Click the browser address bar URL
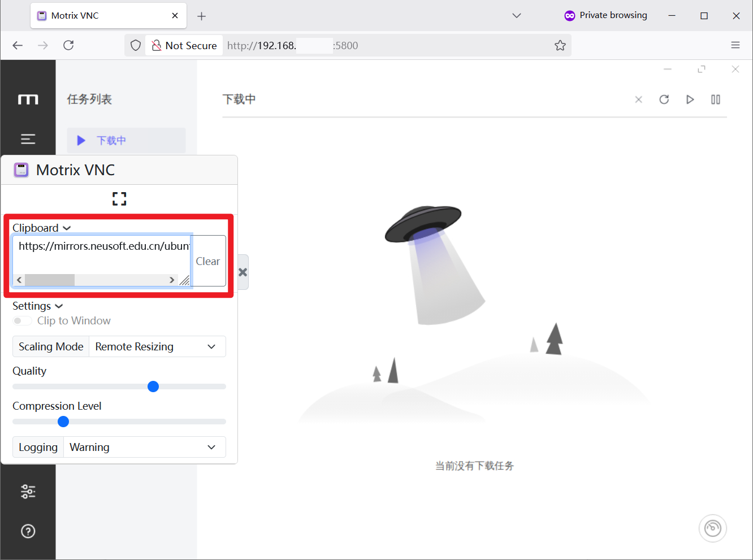 [292, 45]
